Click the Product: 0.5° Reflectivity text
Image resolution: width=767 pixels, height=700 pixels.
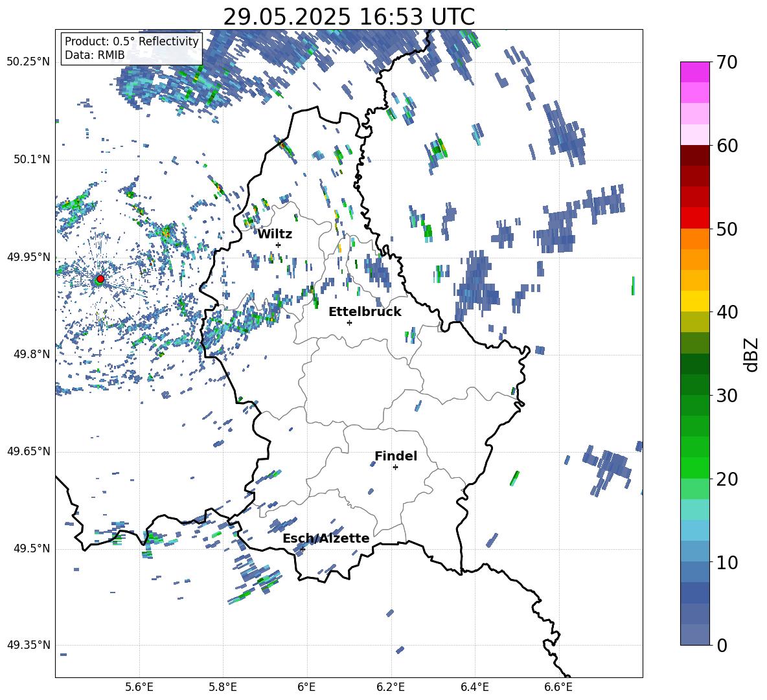coord(132,41)
